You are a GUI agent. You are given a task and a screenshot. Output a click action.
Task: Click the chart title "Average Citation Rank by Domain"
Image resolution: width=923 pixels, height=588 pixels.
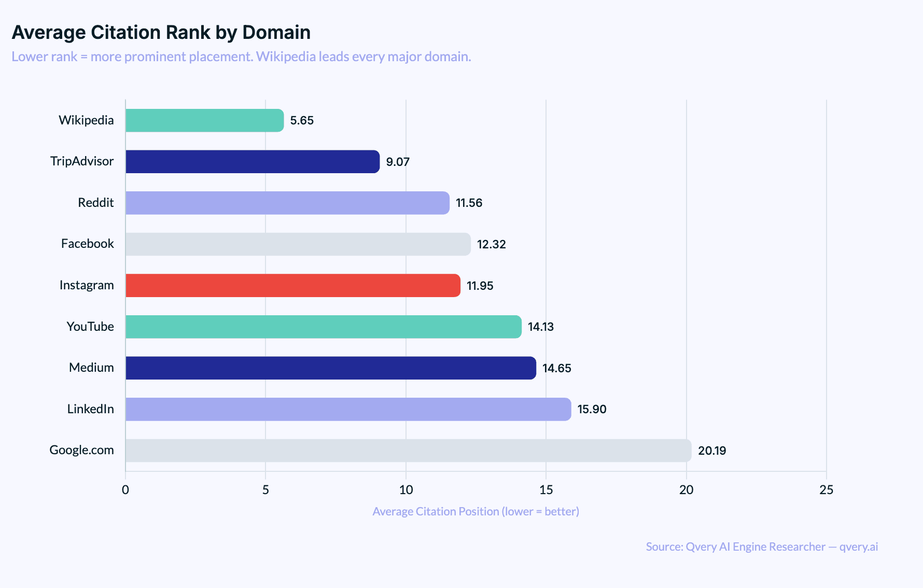(161, 33)
